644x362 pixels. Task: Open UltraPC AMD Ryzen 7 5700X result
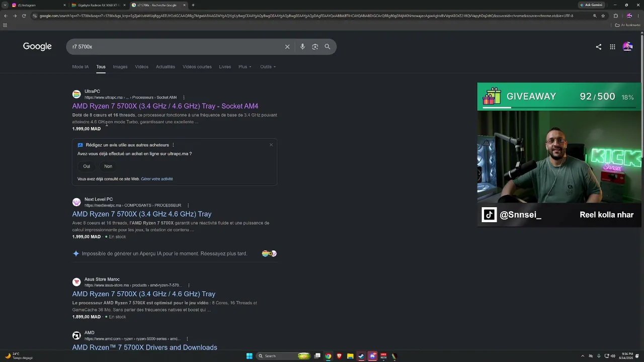tap(165, 106)
